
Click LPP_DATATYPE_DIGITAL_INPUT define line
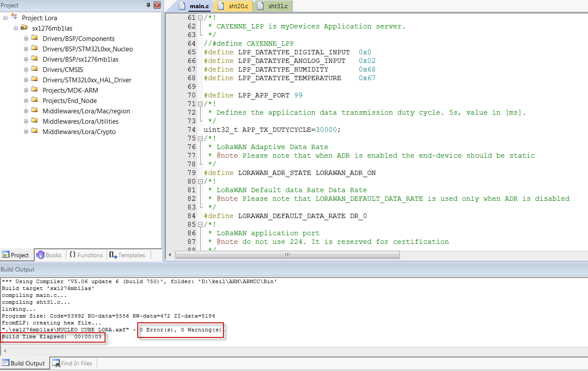288,52
